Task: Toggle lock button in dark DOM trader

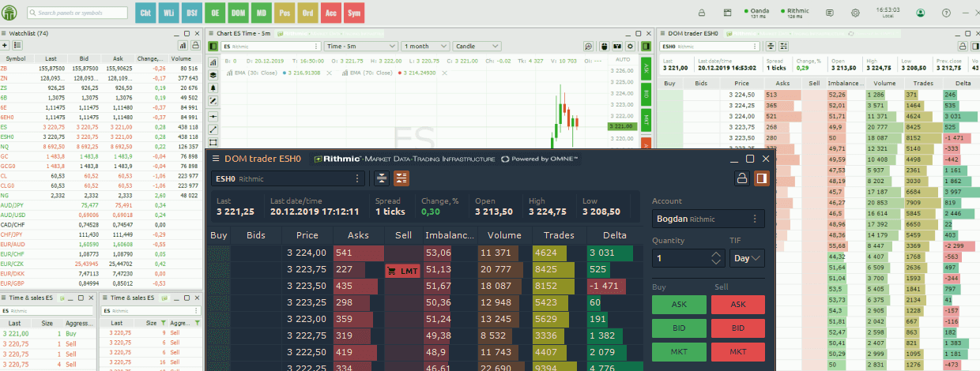Action: point(741,178)
